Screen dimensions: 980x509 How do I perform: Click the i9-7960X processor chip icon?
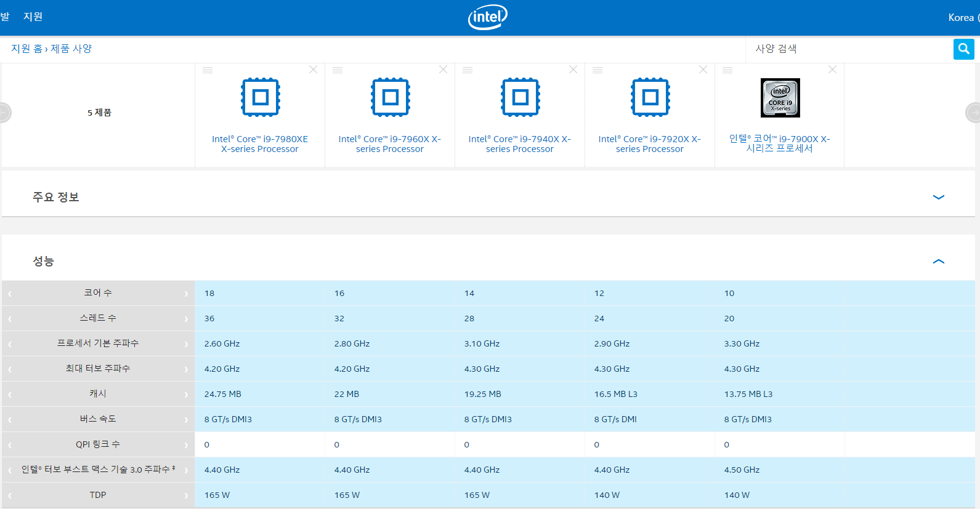(x=391, y=97)
